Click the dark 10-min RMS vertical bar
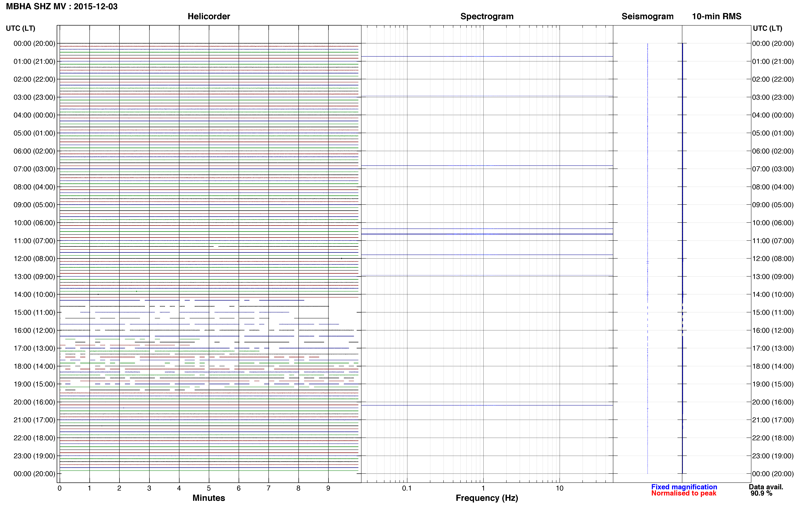The image size is (812, 508). pos(682,258)
